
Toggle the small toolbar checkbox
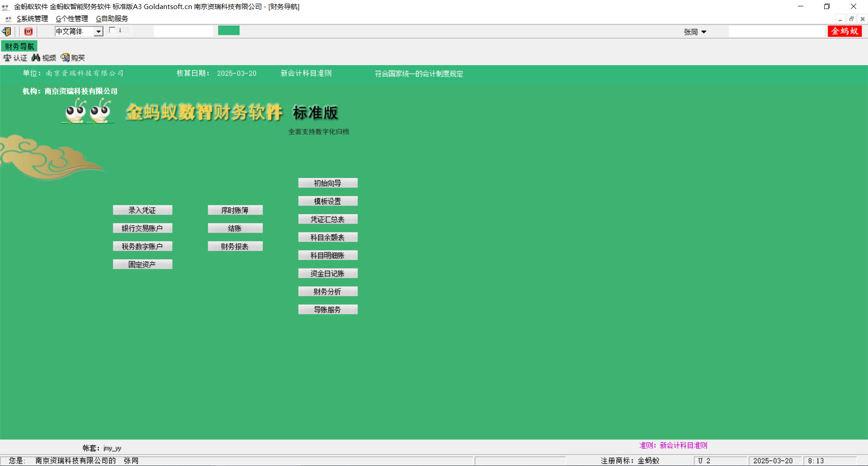(x=112, y=30)
